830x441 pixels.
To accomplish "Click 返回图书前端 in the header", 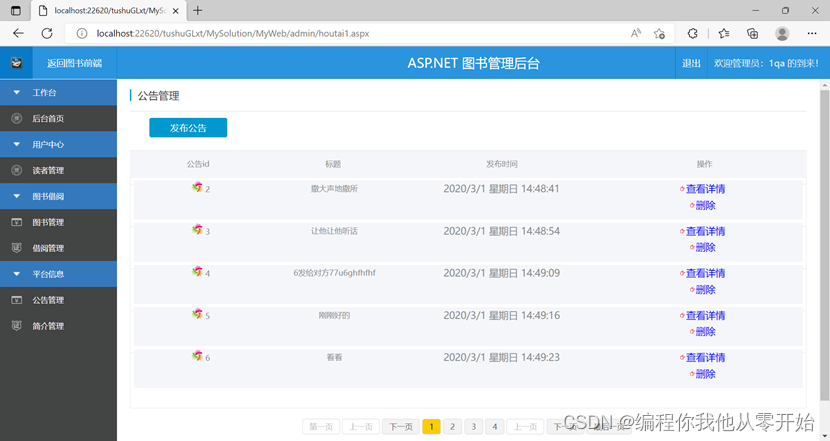I will tap(74, 63).
